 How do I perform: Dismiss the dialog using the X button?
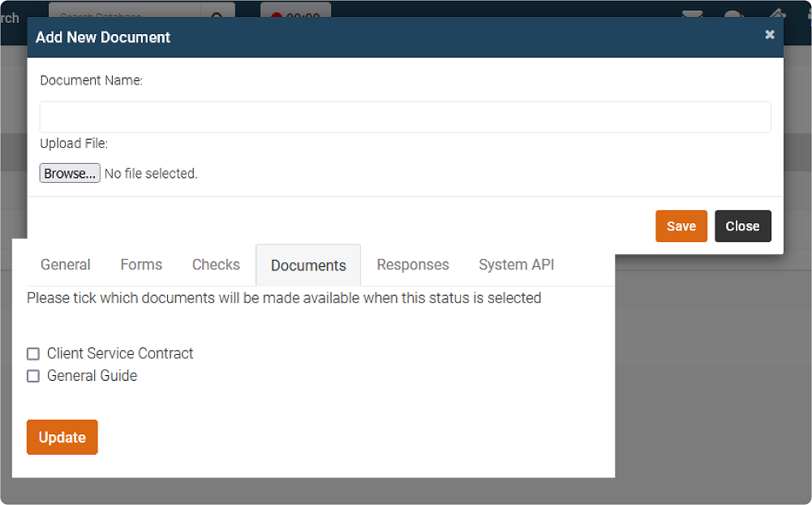tap(769, 35)
